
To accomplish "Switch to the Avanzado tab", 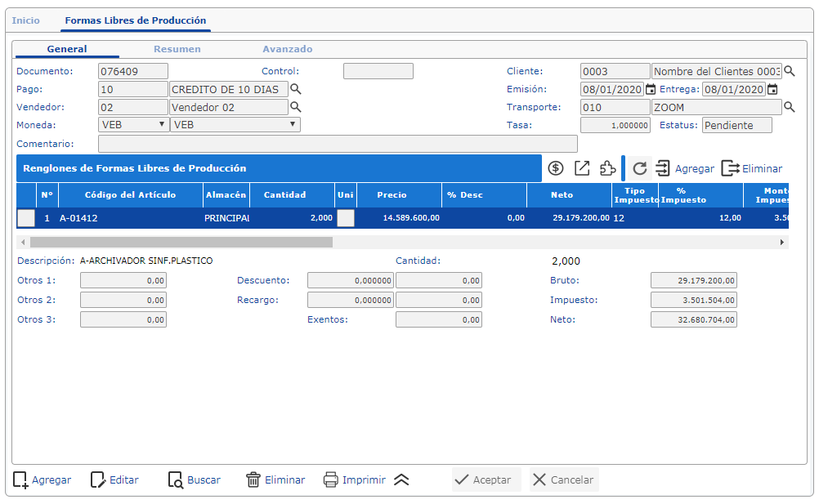I will (287, 49).
